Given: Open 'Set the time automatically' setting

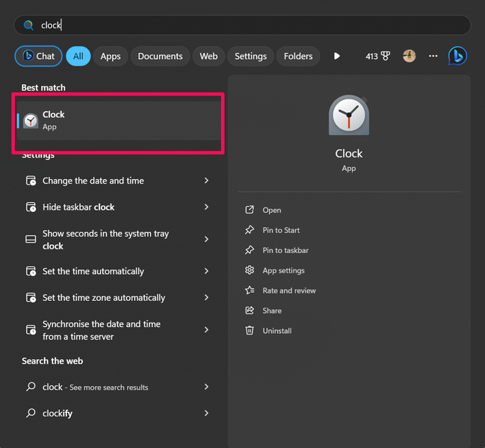Looking at the screenshot, I should point(93,271).
